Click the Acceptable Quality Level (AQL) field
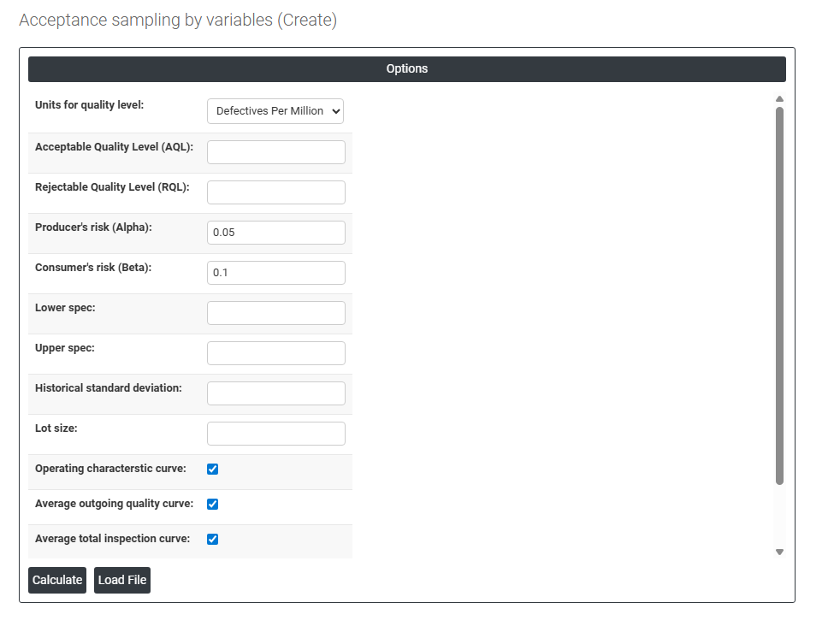 click(x=275, y=152)
